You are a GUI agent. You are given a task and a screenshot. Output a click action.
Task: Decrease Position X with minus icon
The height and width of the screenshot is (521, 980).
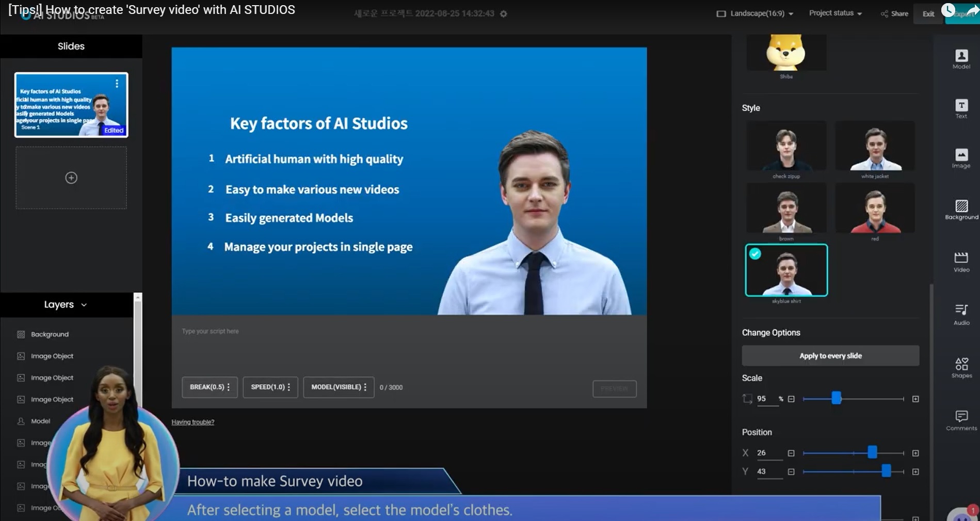[791, 453]
